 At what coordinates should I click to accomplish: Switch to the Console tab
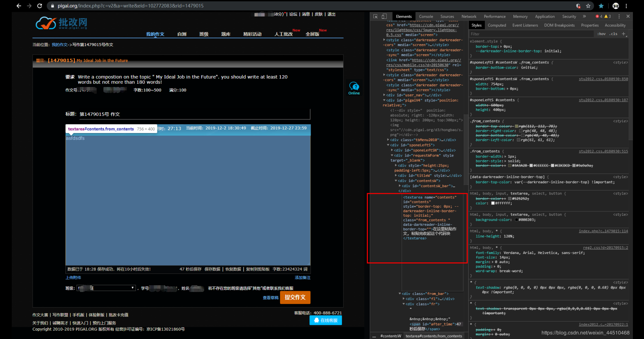[x=426, y=16]
